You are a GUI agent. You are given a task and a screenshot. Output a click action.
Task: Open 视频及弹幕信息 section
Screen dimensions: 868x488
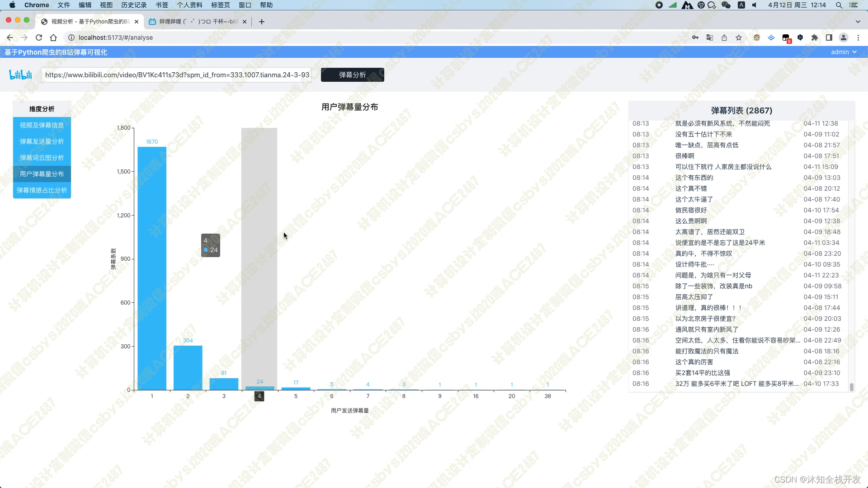tap(42, 125)
